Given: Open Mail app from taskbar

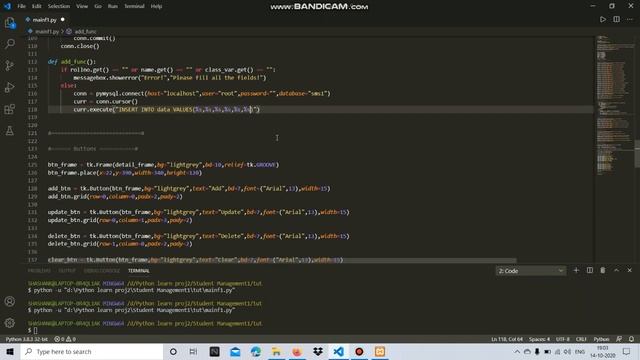Looking at the screenshot, I should (235, 351).
